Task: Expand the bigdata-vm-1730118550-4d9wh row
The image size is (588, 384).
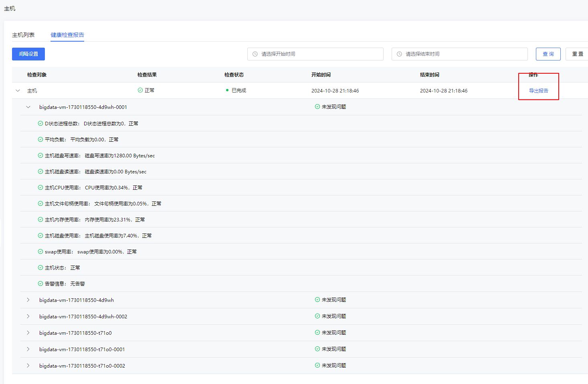Action: coord(28,300)
